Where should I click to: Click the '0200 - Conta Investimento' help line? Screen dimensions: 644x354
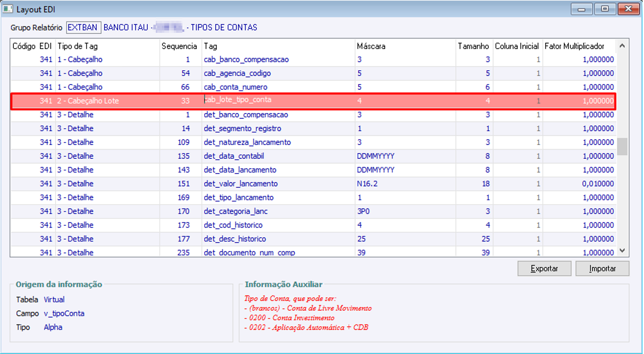coord(289,318)
